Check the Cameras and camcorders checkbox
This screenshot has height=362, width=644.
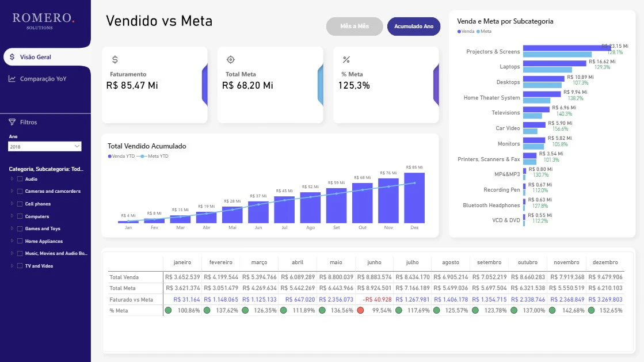pyautogui.click(x=20, y=191)
